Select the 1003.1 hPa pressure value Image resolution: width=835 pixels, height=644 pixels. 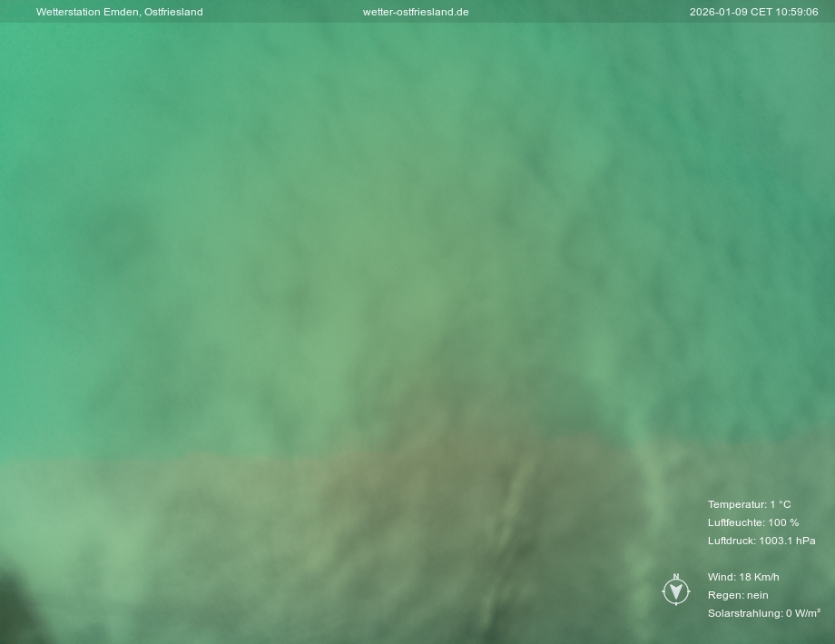point(787,541)
